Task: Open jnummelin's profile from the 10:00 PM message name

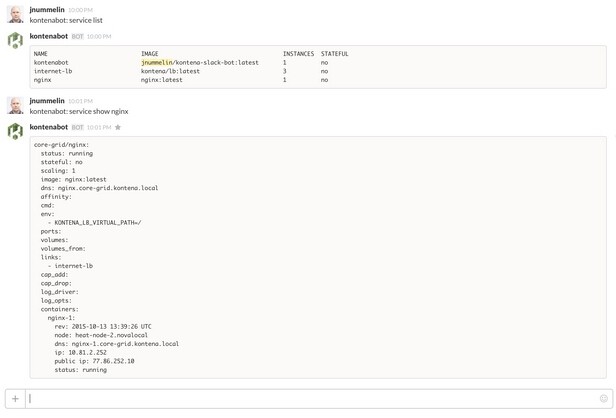Action: tap(47, 9)
